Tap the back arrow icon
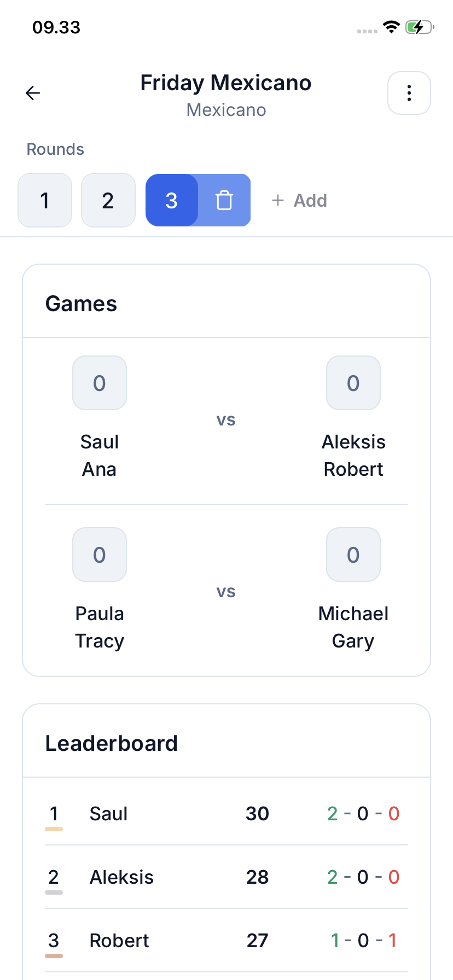The width and height of the screenshot is (453, 980). (x=33, y=94)
